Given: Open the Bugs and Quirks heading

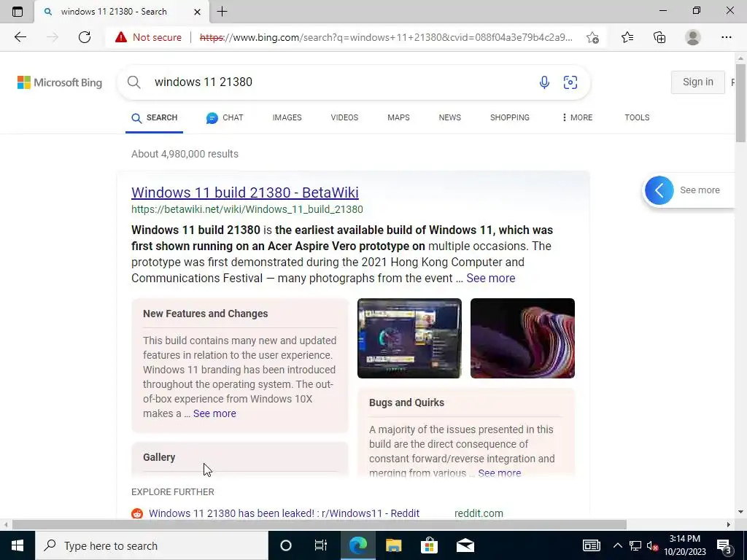Looking at the screenshot, I should point(406,402).
